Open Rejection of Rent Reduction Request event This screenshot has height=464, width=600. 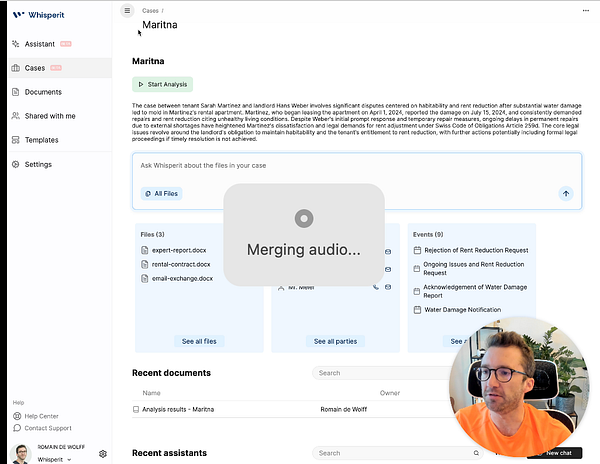tap(476, 250)
